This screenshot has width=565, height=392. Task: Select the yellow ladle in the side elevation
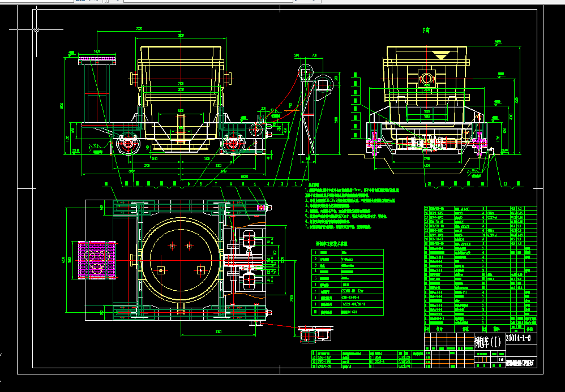click(181, 97)
